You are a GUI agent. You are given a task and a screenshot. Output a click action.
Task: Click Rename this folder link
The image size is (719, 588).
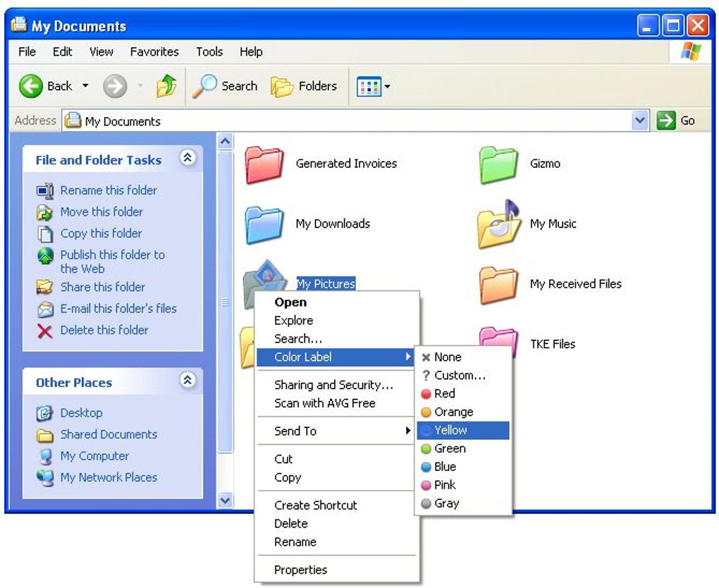pos(109,190)
